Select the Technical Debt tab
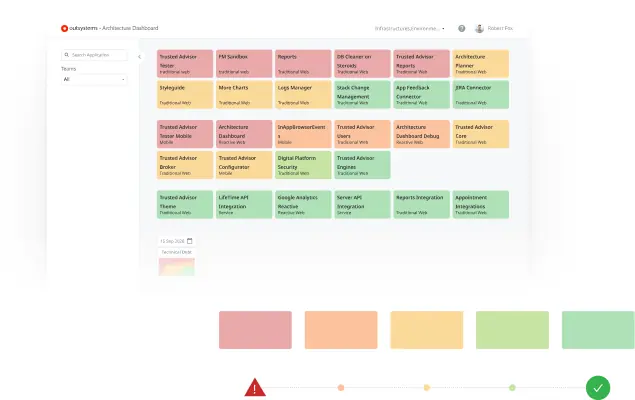Image resolution: width=635 pixels, height=400 pixels. click(x=177, y=252)
